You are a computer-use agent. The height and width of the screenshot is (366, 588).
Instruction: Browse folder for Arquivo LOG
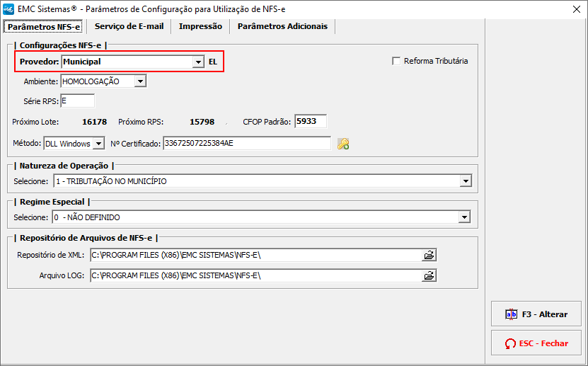coord(429,276)
